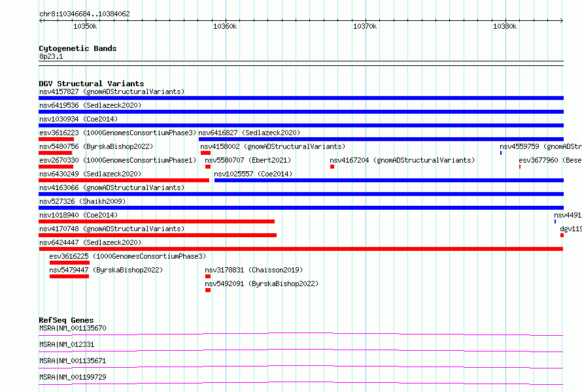Screen dimensions: 582x392
Task: Click the red bar under nsv5479447 (ByrskaBishop2022)
Action: [69, 276]
